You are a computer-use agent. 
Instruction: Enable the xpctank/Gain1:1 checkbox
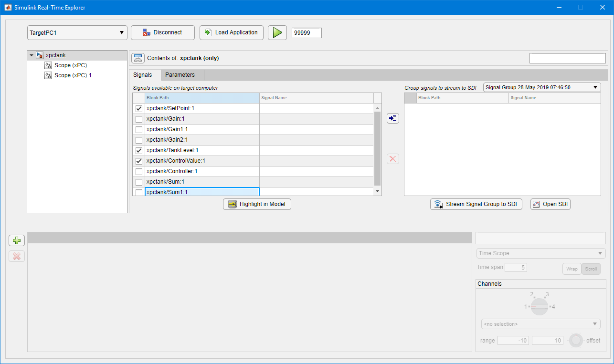pos(139,130)
